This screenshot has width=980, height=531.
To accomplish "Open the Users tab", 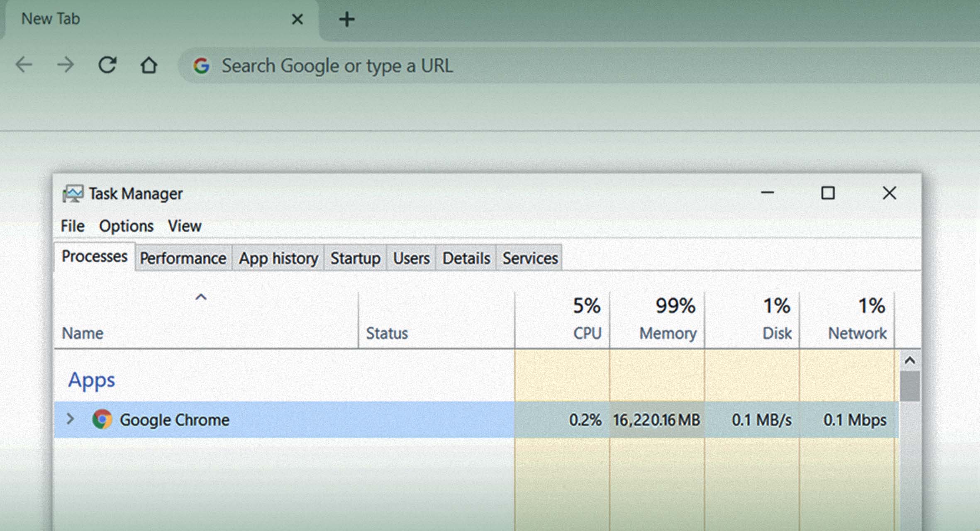I will pyautogui.click(x=411, y=258).
